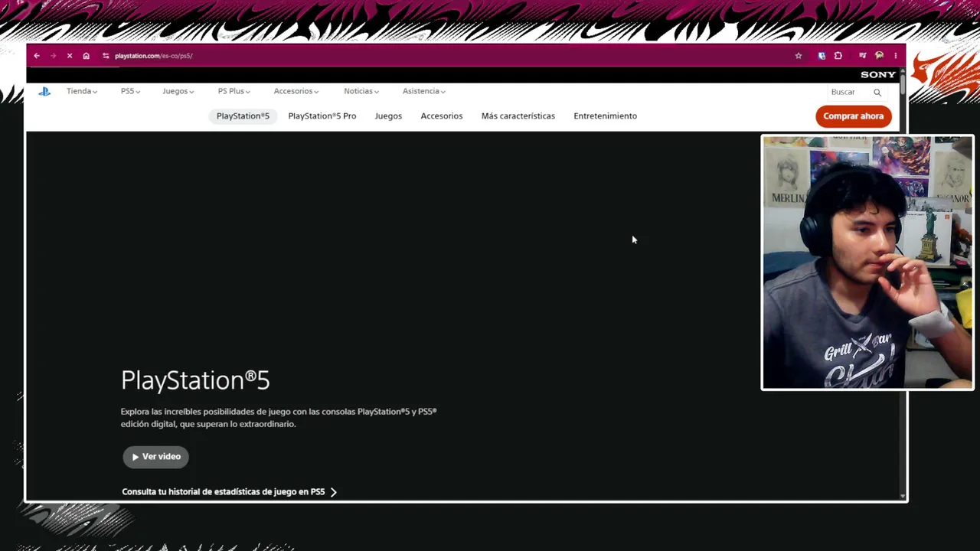Open the Asistencia dropdown
The image size is (980, 551).
[x=424, y=91]
